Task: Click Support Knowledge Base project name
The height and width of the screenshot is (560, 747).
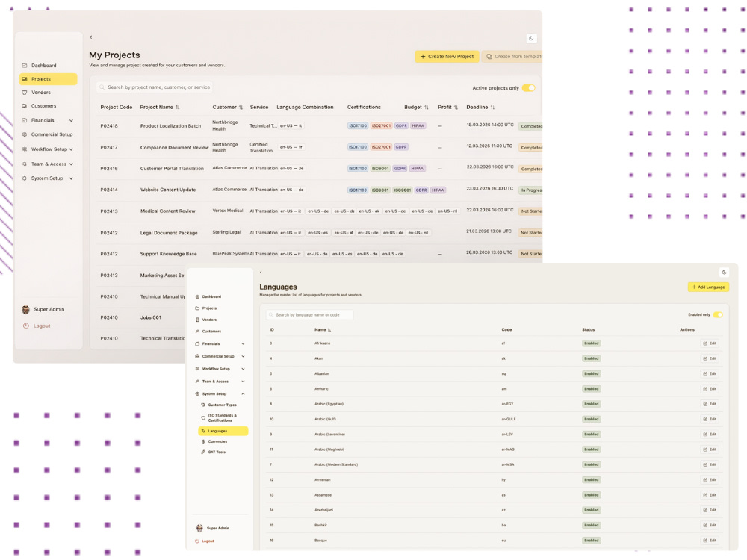Action: (168, 254)
